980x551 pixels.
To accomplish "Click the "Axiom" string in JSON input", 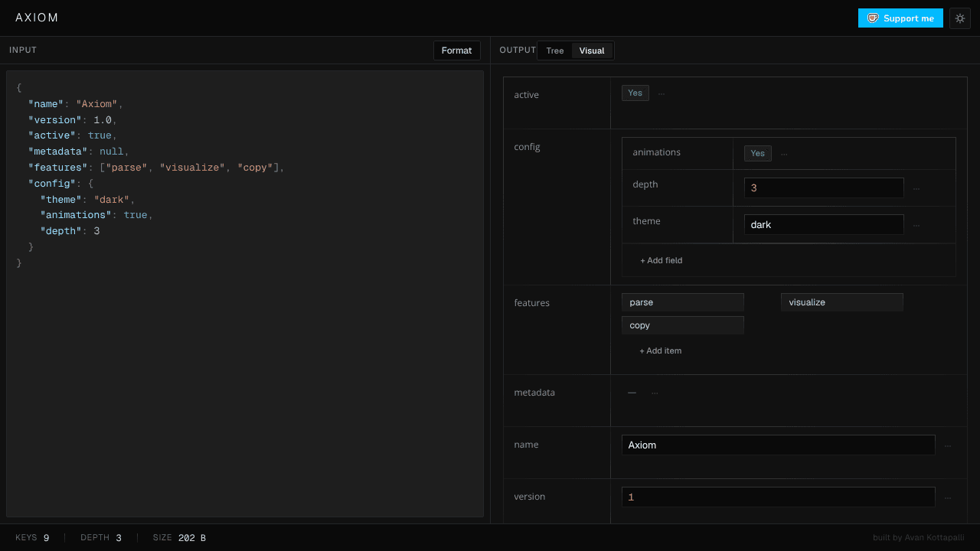I will pos(96,104).
